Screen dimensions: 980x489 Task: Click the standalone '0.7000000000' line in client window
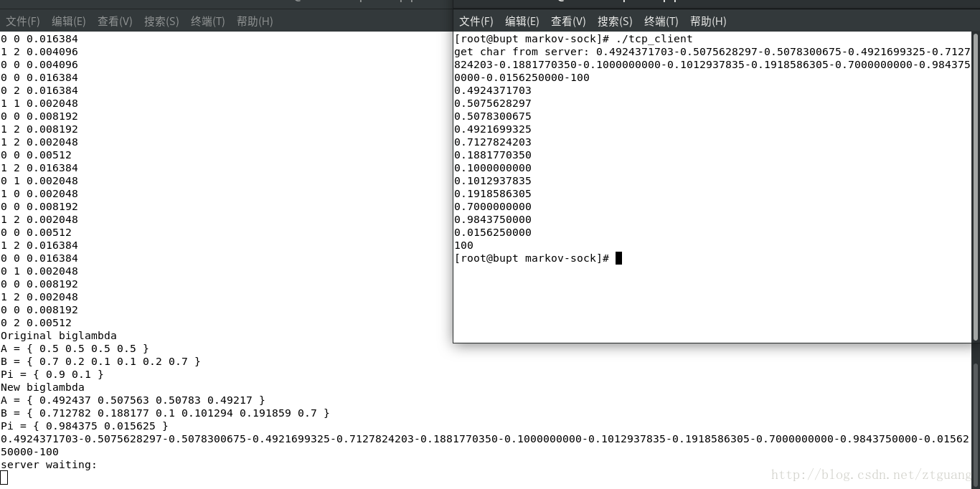click(493, 206)
